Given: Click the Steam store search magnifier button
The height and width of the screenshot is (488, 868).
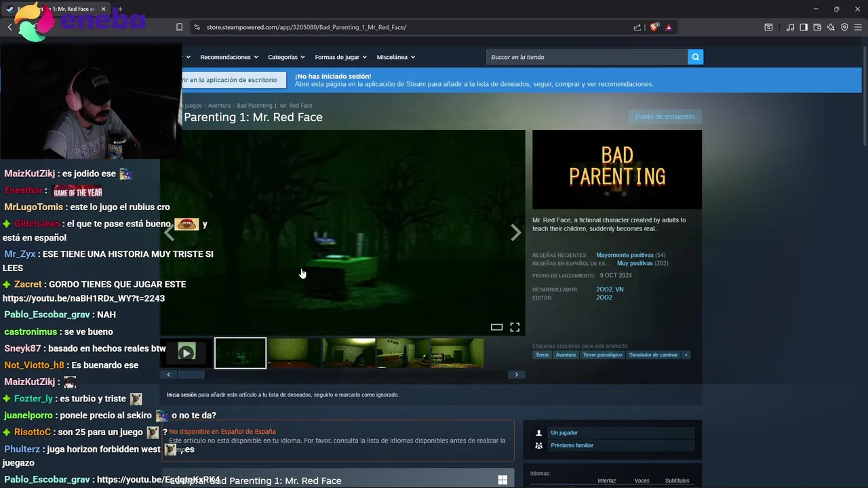Looking at the screenshot, I should [x=695, y=57].
